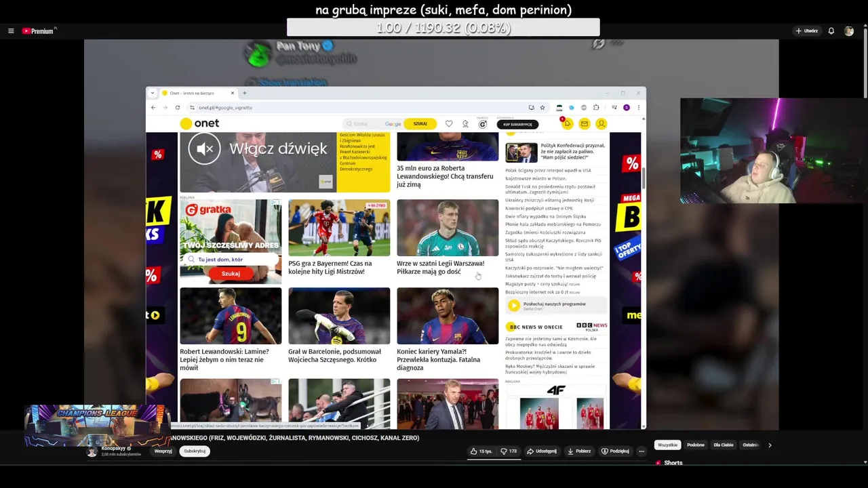The height and width of the screenshot is (488, 868).
Task: Click the YouTube Pobierz download button
Action: tap(580, 451)
